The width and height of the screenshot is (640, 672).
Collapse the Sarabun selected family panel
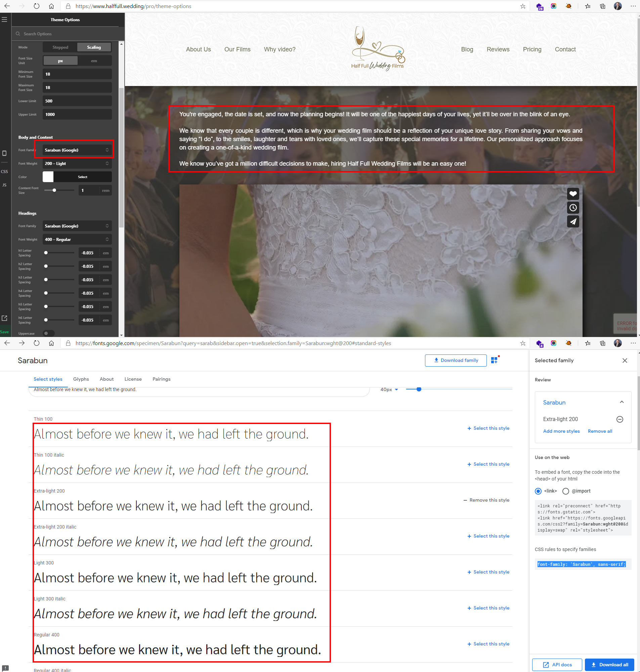click(622, 402)
